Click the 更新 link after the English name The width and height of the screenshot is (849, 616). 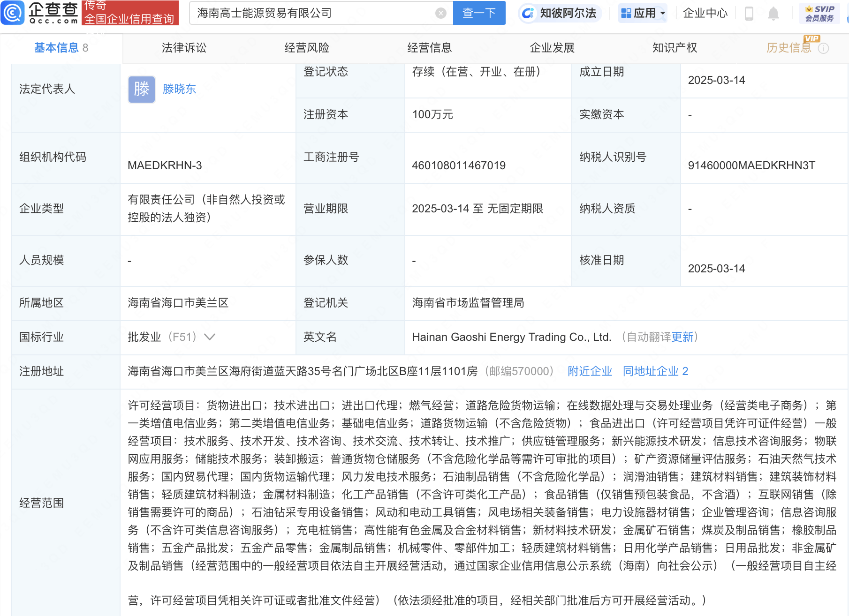click(682, 337)
